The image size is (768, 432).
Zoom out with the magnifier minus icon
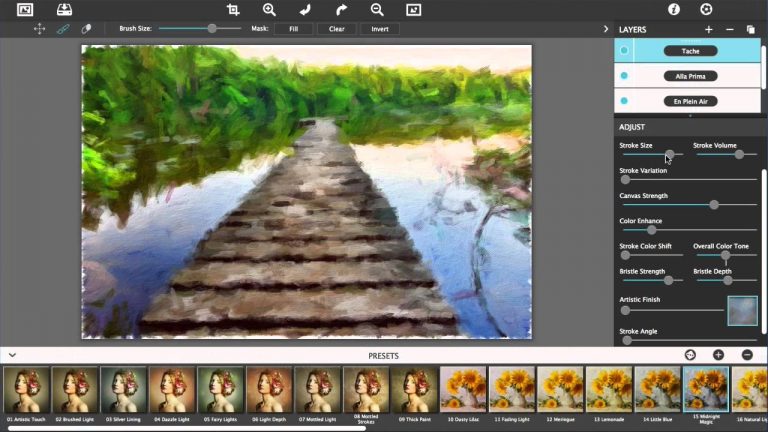(x=377, y=10)
